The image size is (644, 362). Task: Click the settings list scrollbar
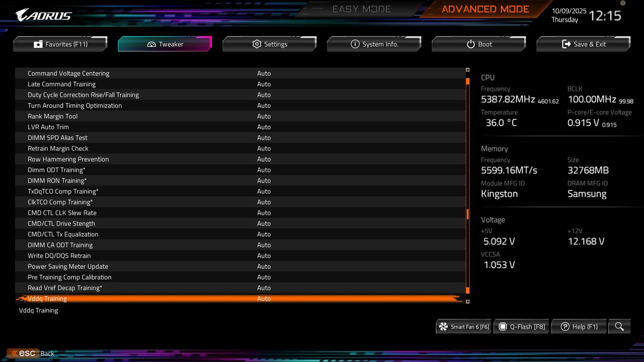coord(467,214)
